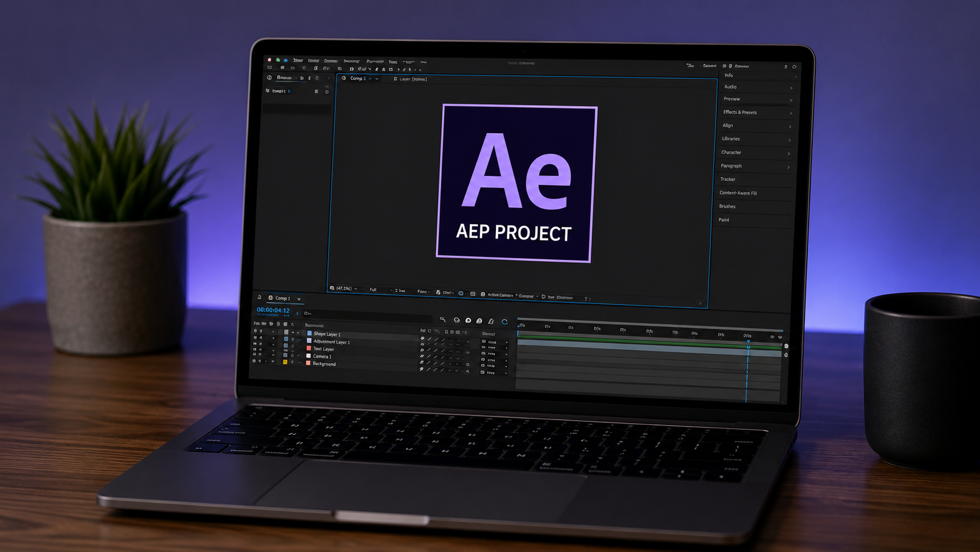The height and width of the screenshot is (552, 980).
Task: Open the Tracker panel
Action: (727, 179)
